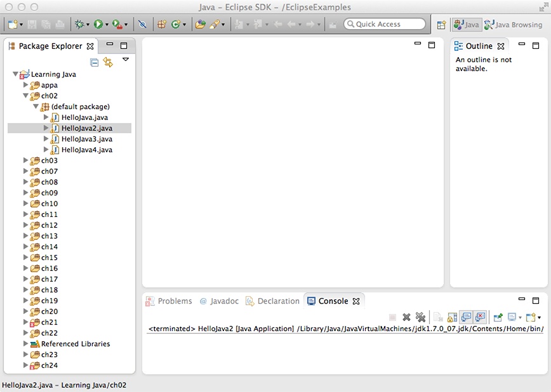Select the ch10 folder
Viewport: 551px width, 392px height.
click(x=50, y=204)
